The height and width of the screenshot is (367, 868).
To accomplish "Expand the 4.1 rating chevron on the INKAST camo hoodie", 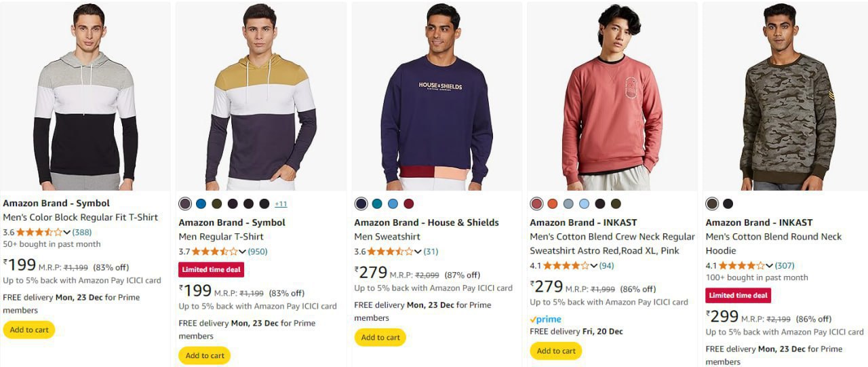I will pyautogui.click(x=769, y=266).
